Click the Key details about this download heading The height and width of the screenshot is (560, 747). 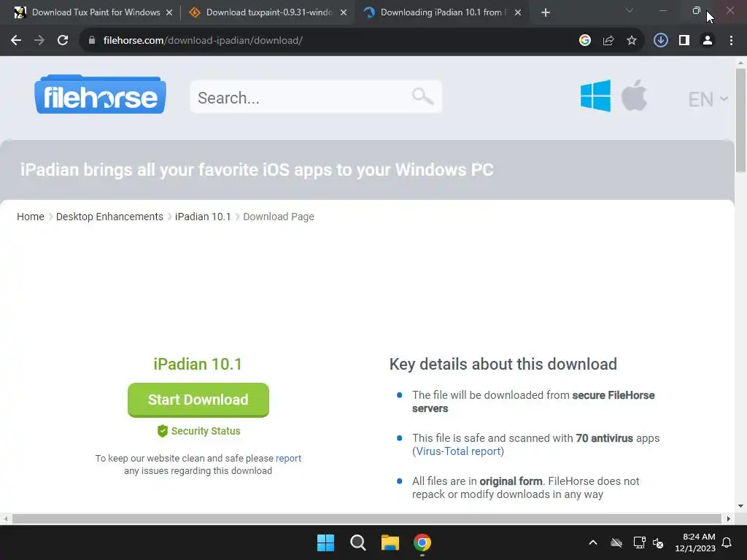point(503,365)
